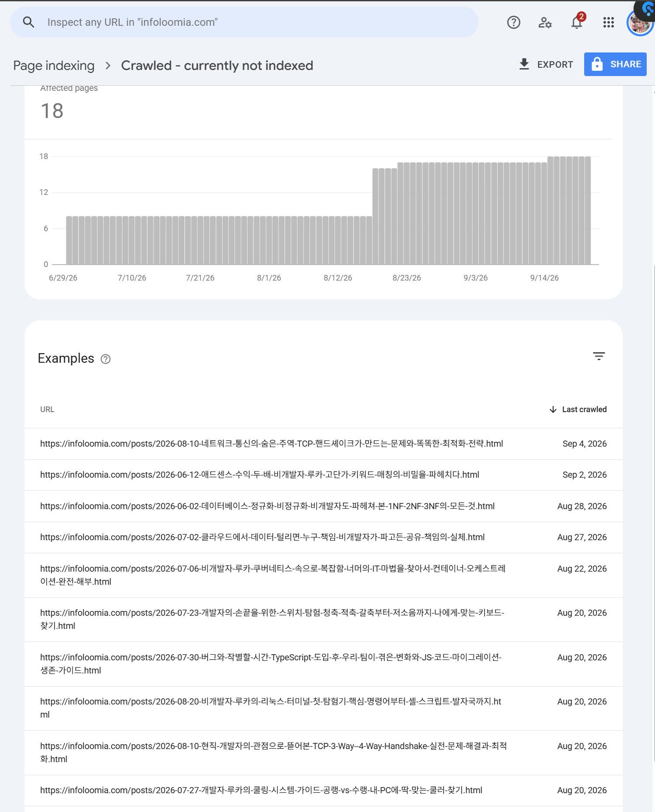Click the 8/23/26 chart axis label
Viewport: 655px width, 812px height.
click(x=407, y=278)
